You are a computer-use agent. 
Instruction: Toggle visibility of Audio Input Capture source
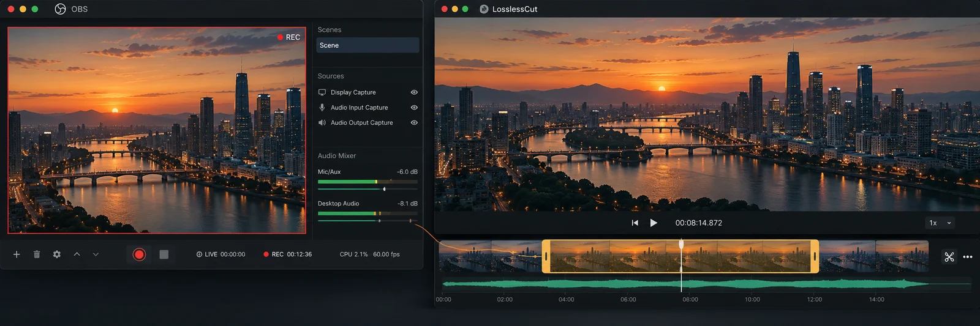(x=414, y=108)
